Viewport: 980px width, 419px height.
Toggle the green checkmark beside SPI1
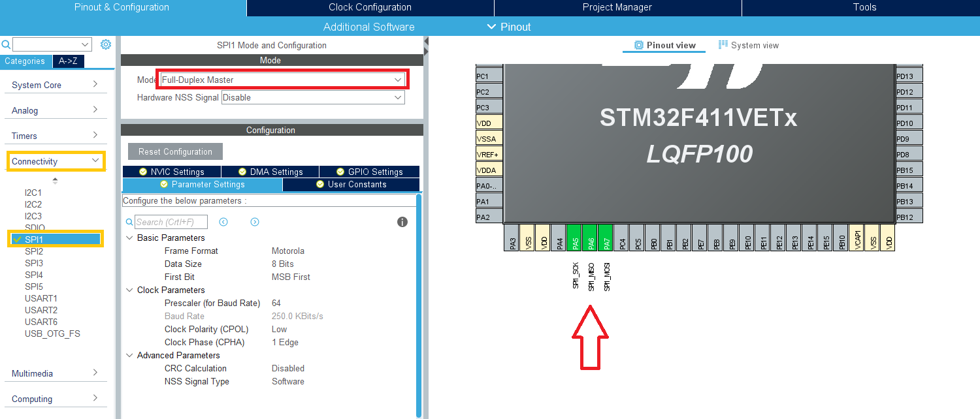click(17, 239)
